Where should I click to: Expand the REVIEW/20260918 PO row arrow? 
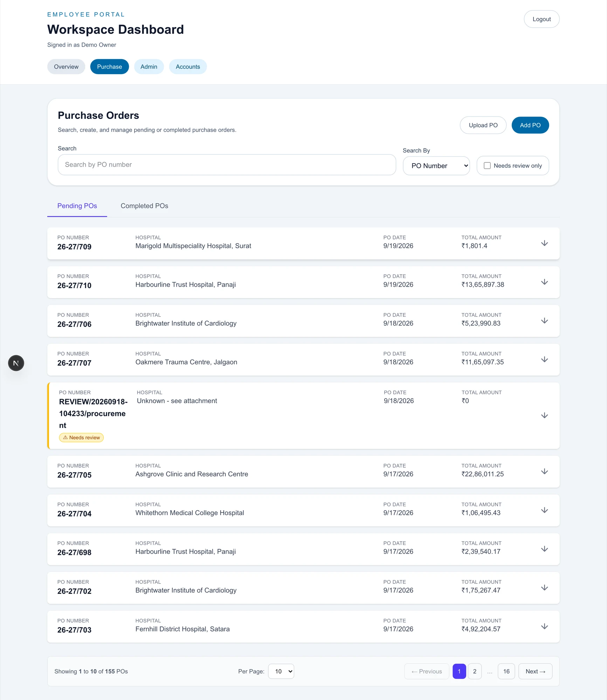point(544,415)
